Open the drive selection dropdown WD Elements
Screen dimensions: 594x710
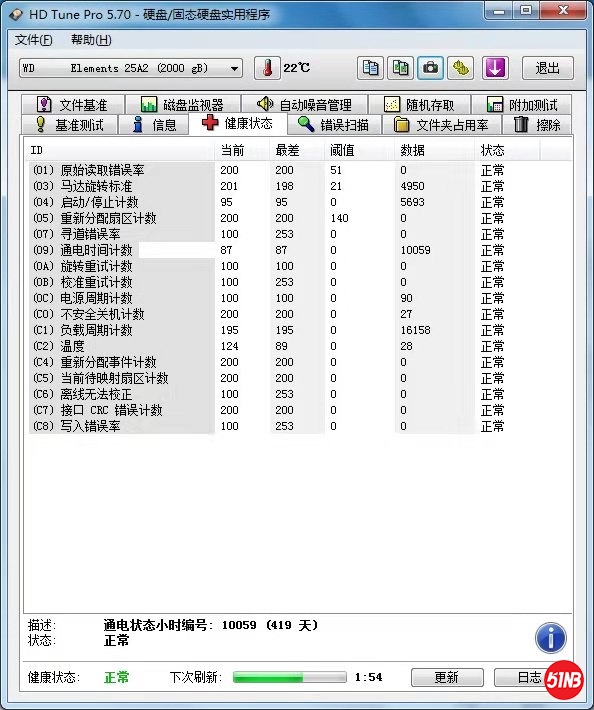(131, 68)
